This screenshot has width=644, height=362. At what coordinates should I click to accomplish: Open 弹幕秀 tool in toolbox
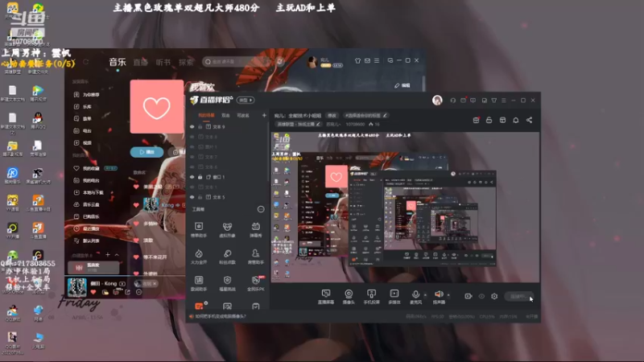coord(255,229)
